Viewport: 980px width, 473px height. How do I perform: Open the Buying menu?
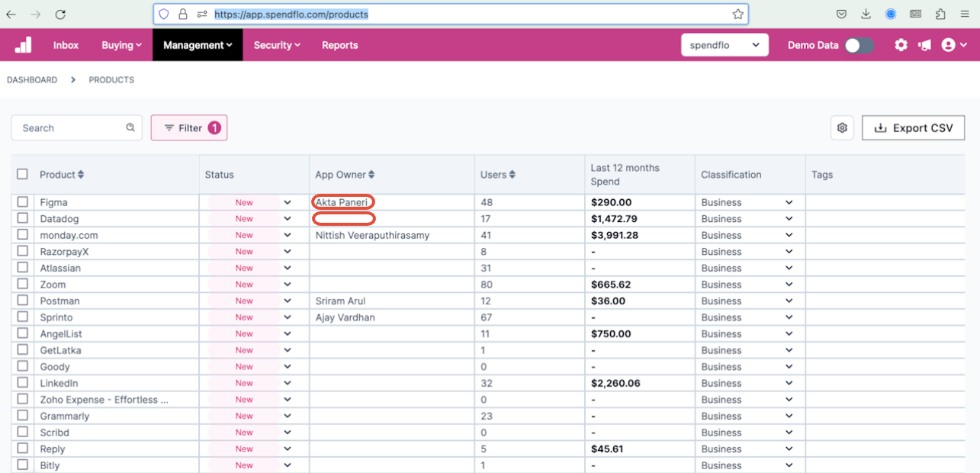122,45
